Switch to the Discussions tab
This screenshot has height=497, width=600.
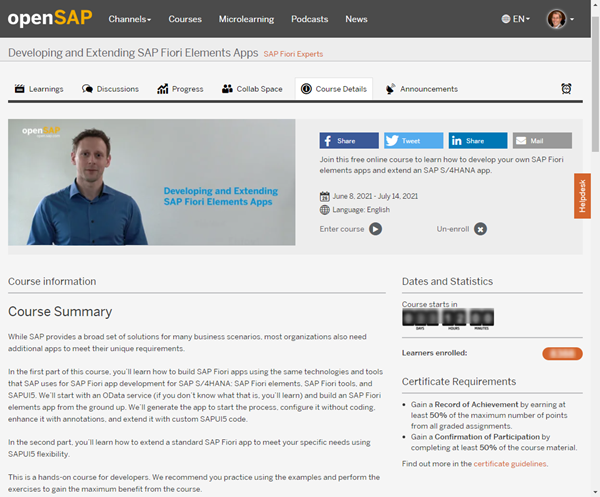click(x=110, y=89)
